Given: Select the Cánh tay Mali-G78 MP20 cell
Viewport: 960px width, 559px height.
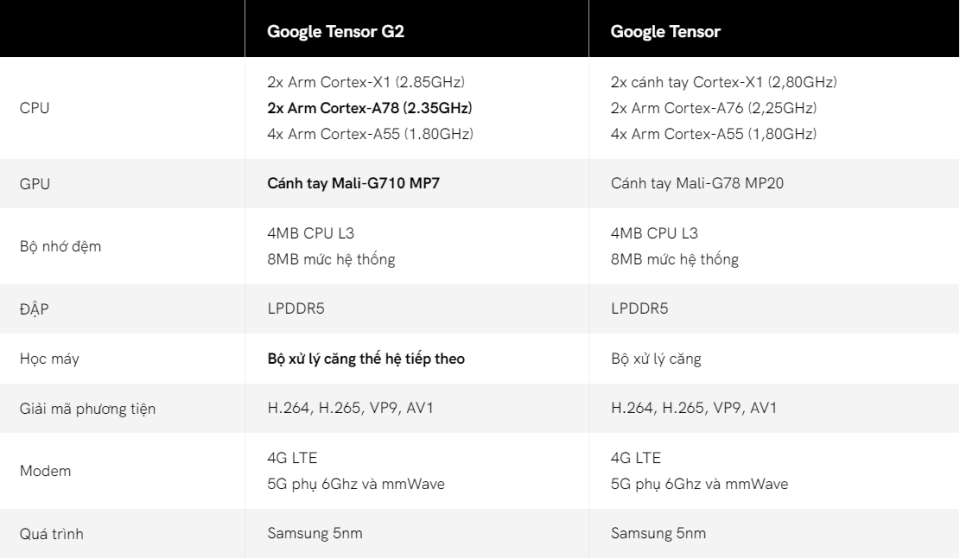Looking at the screenshot, I should 691,185.
